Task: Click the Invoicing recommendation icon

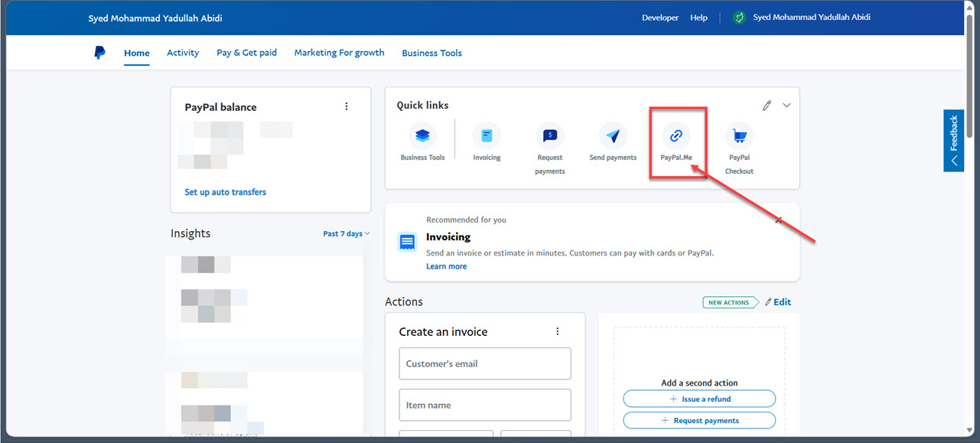Action: (x=408, y=242)
